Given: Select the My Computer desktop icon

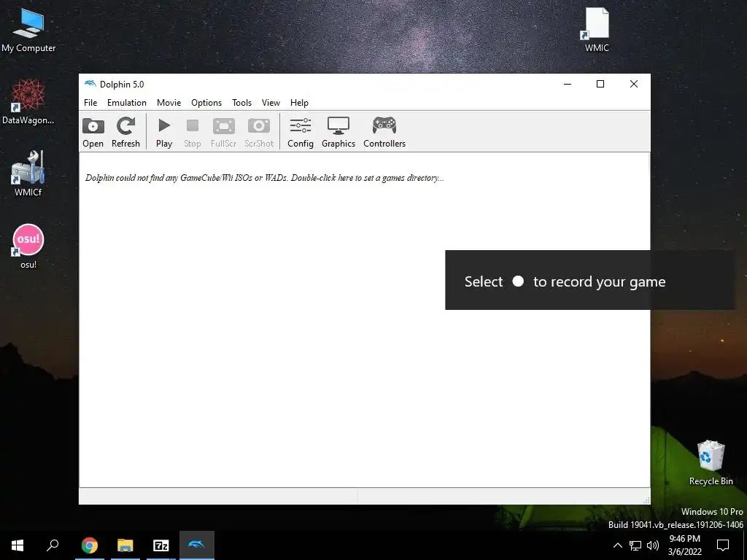Looking at the screenshot, I should pos(28,30).
